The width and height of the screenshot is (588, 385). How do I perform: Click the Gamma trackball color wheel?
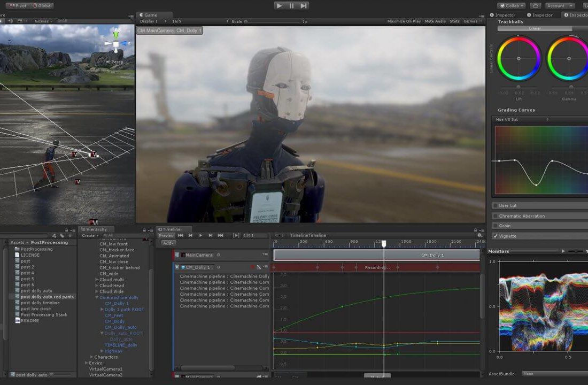tap(569, 58)
